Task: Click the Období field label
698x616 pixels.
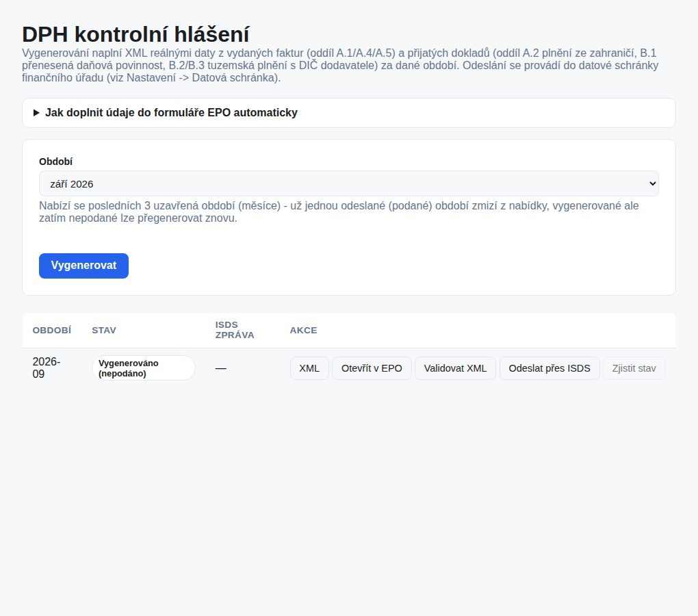Action: [x=55, y=162]
